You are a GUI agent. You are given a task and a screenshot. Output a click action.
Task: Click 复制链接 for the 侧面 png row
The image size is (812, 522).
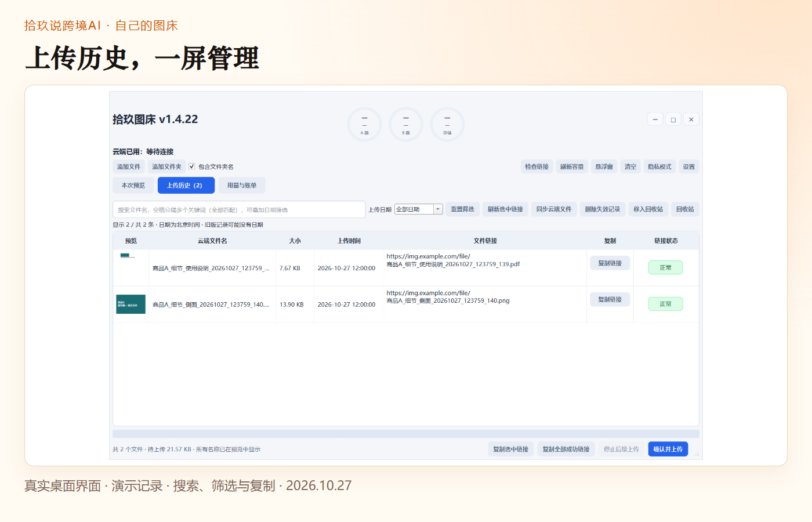click(x=610, y=300)
